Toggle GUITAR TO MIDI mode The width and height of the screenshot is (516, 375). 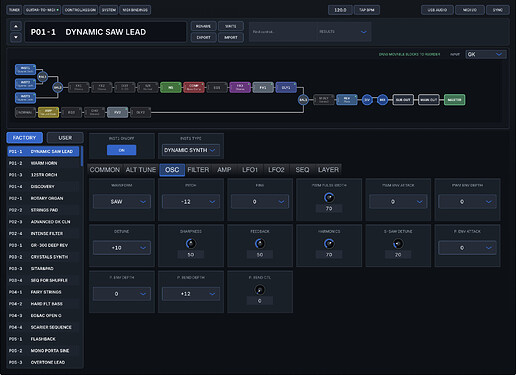[x=42, y=10]
